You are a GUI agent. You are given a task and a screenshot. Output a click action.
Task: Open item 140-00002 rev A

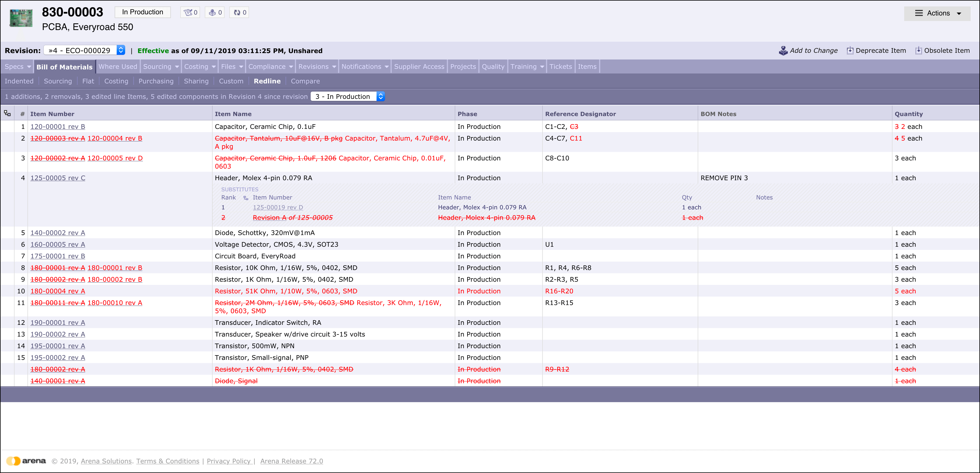[x=58, y=233]
